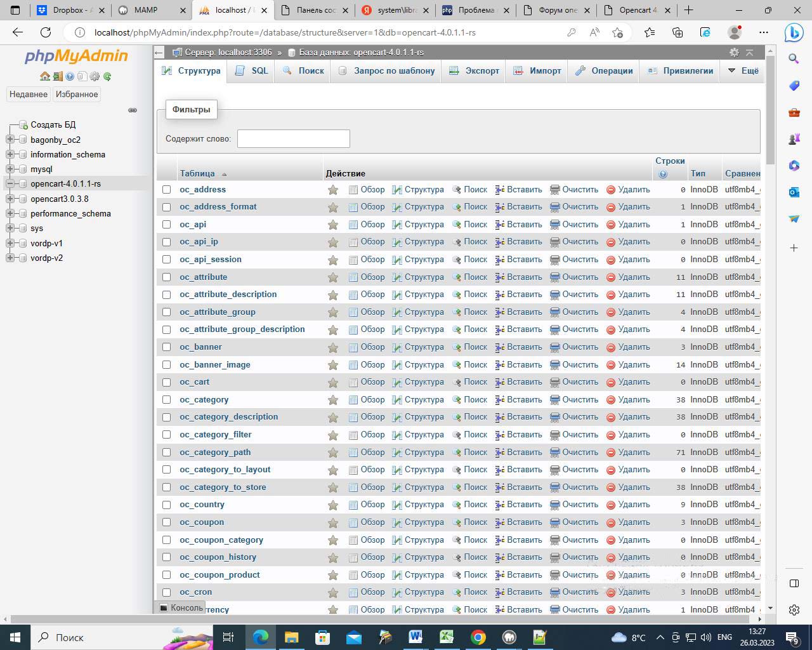Screen dimensions: 812x650
Task: Check the oc_api table checkbox
Action: tap(166, 225)
